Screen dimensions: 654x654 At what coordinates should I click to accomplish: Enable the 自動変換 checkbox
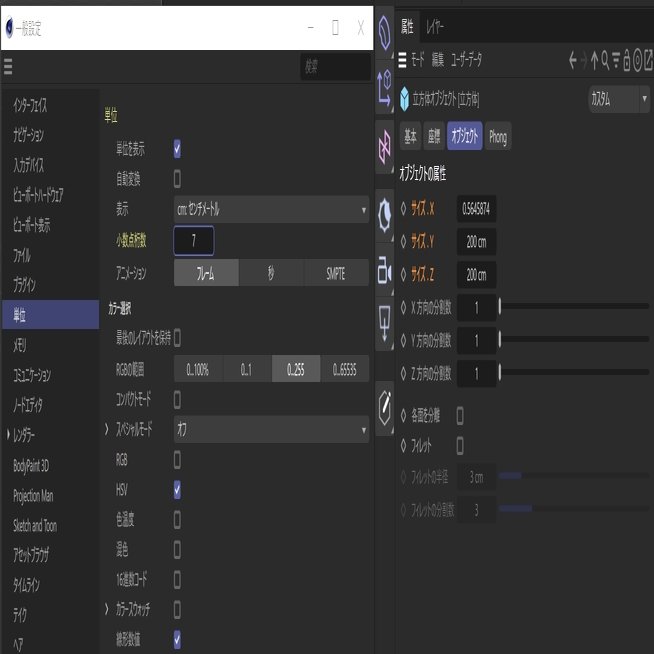(177, 179)
